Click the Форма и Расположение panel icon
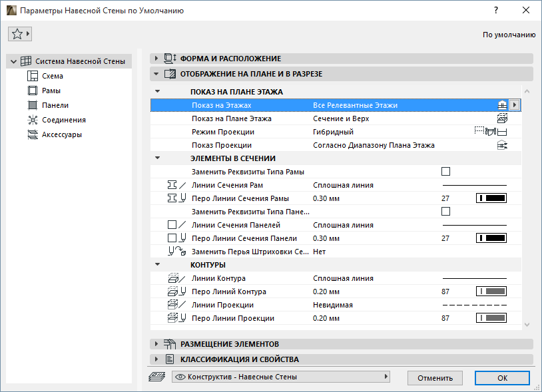Viewport: 542px width, 392px height. 170,59
